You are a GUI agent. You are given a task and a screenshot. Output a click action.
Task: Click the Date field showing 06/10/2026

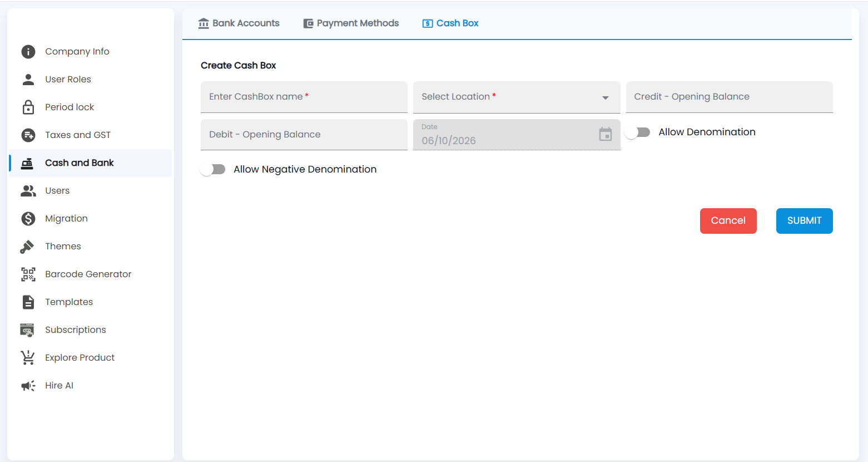pyautogui.click(x=517, y=135)
